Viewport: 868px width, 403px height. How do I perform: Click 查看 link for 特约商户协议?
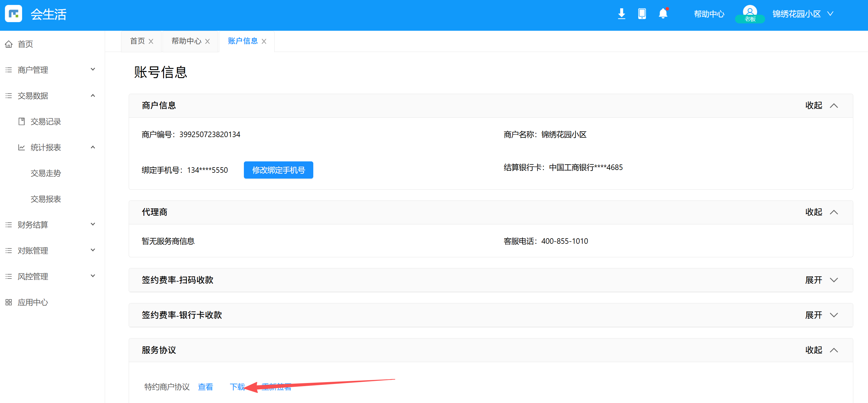205,387
